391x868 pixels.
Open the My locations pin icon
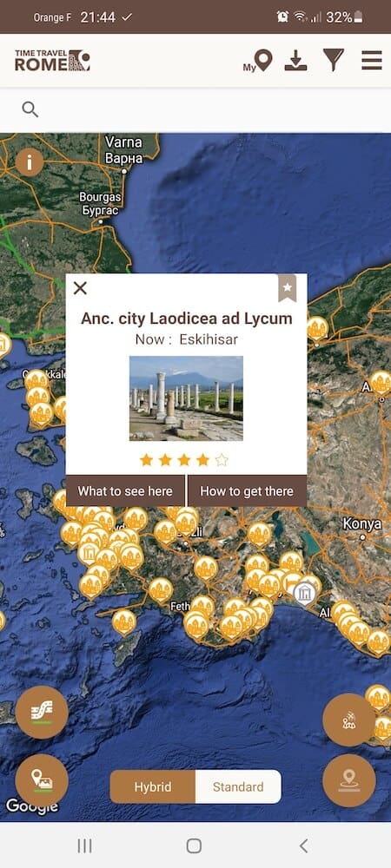pyautogui.click(x=258, y=61)
